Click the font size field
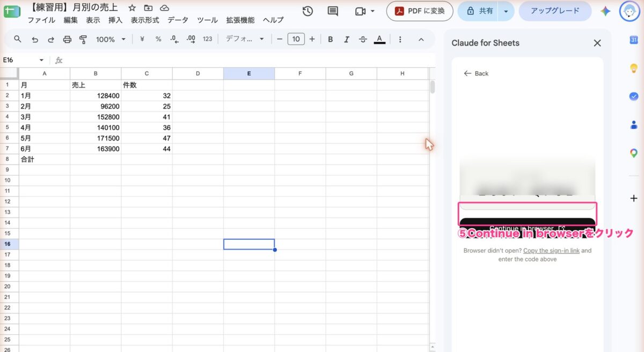 pyautogui.click(x=296, y=39)
